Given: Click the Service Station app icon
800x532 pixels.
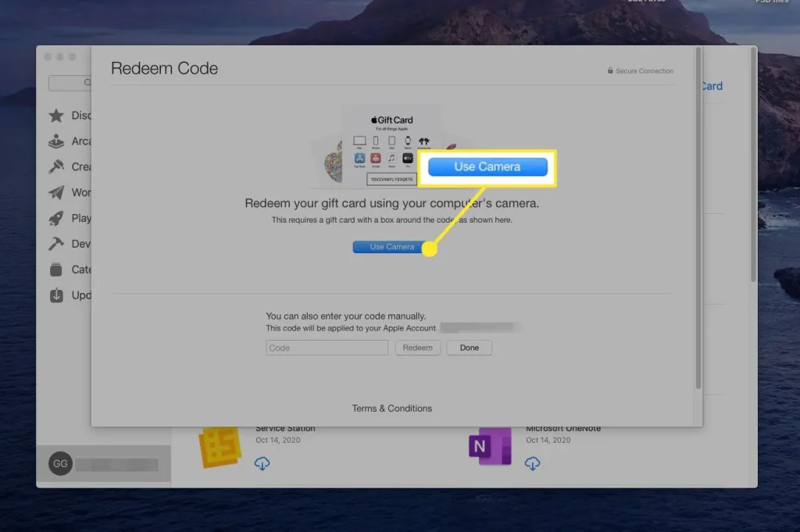Looking at the screenshot, I should (219, 448).
